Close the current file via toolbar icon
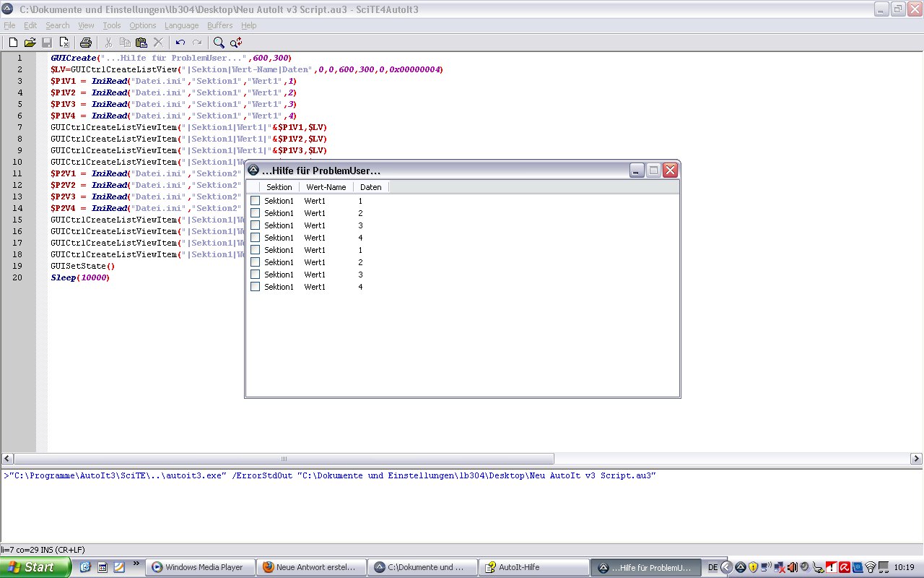The width and height of the screenshot is (924, 578). 64,43
